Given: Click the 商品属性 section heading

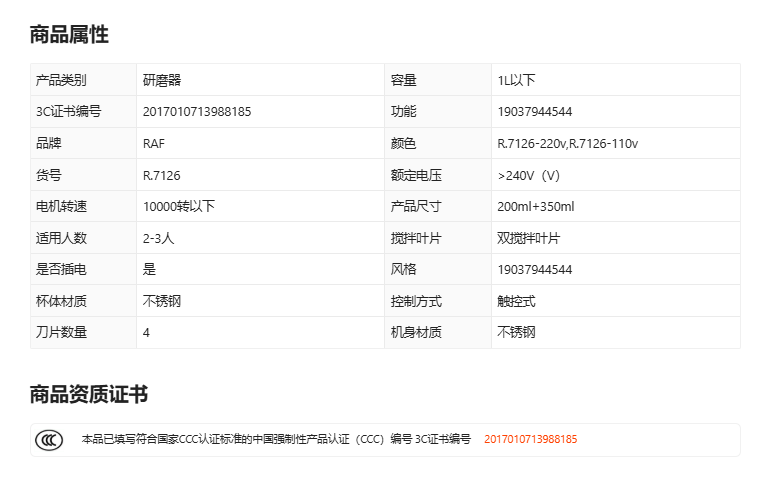Looking at the screenshot, I should pyautogui.click(x=69, y=35).
